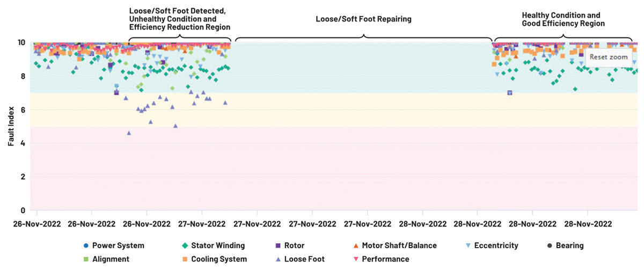Screen dimensions: 644x268
Task: Click the Motor Shaft/Balance orange triangle marker
Action: (355, 245)
